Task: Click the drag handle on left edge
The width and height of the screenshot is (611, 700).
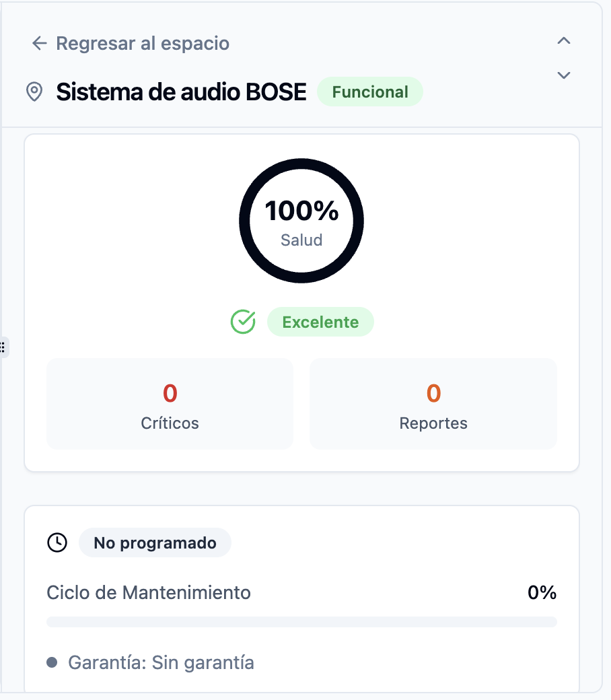Action: (x=3, y=347)
